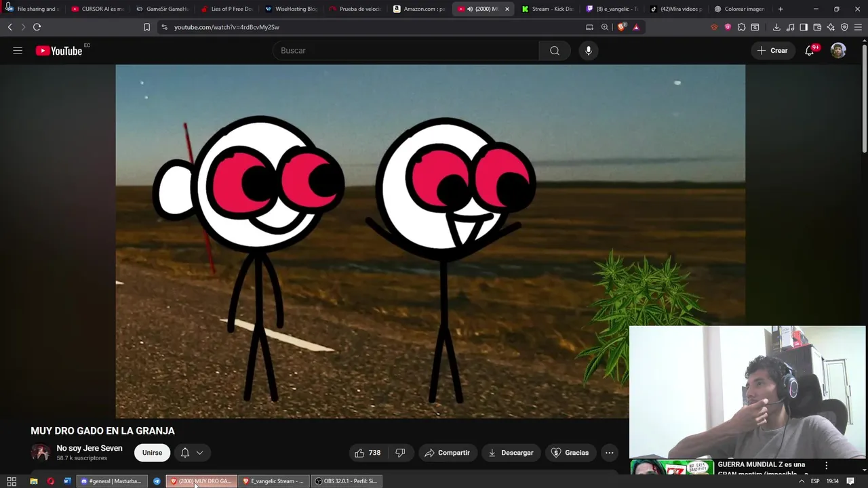Open the more actions ellipsis under video
868x488 pixels.
coord(609,453)
